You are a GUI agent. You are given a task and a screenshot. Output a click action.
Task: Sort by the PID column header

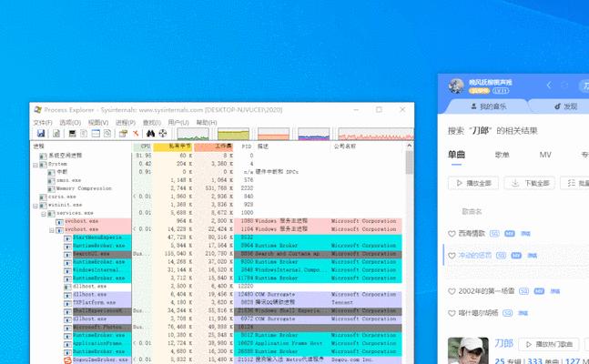coord(245,147)
